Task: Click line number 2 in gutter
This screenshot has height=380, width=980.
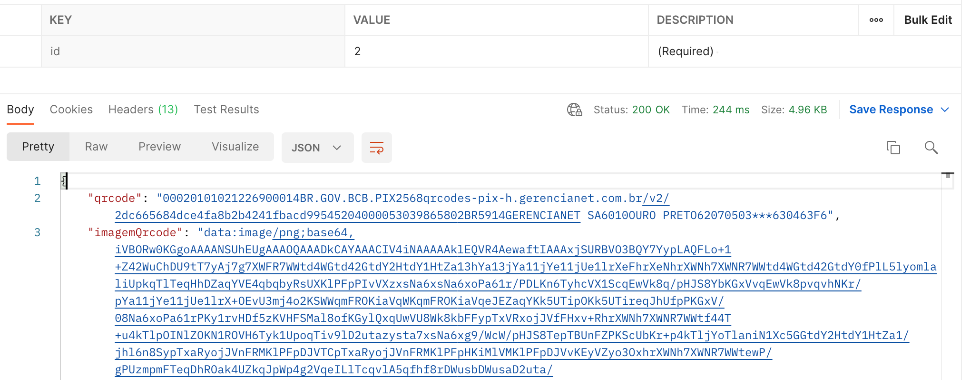Action: (37, 198)
